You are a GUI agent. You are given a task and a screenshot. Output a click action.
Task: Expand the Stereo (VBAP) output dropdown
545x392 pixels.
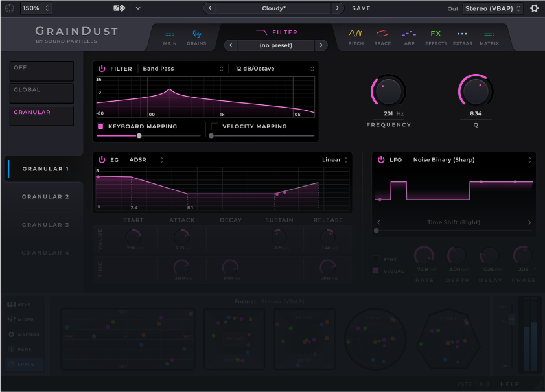coord(493,8)
